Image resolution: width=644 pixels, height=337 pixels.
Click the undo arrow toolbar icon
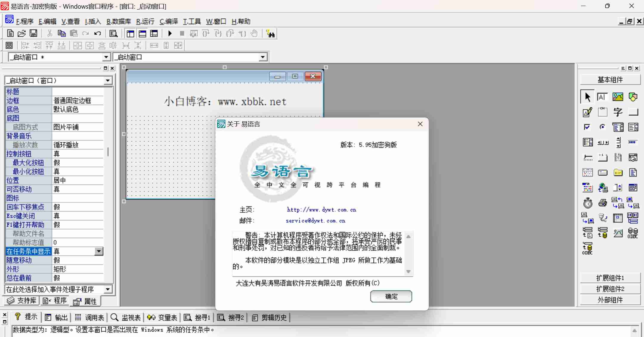click(97, 33)
